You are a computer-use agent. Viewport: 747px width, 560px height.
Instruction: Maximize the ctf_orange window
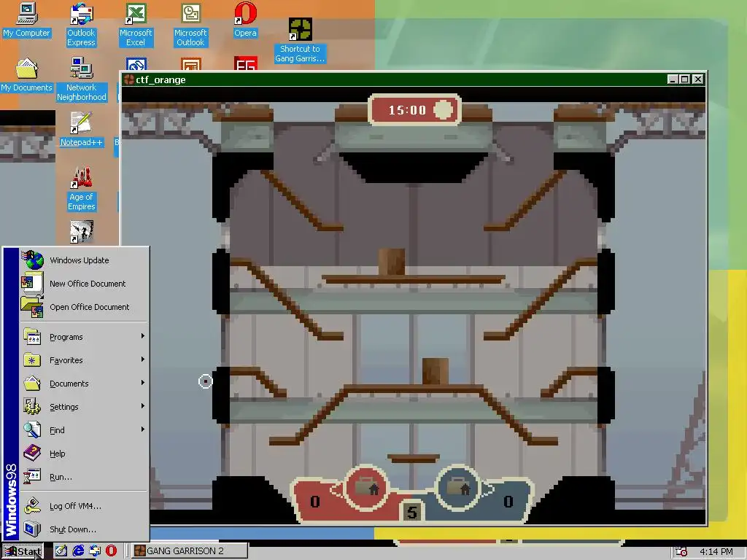point(684,79)
